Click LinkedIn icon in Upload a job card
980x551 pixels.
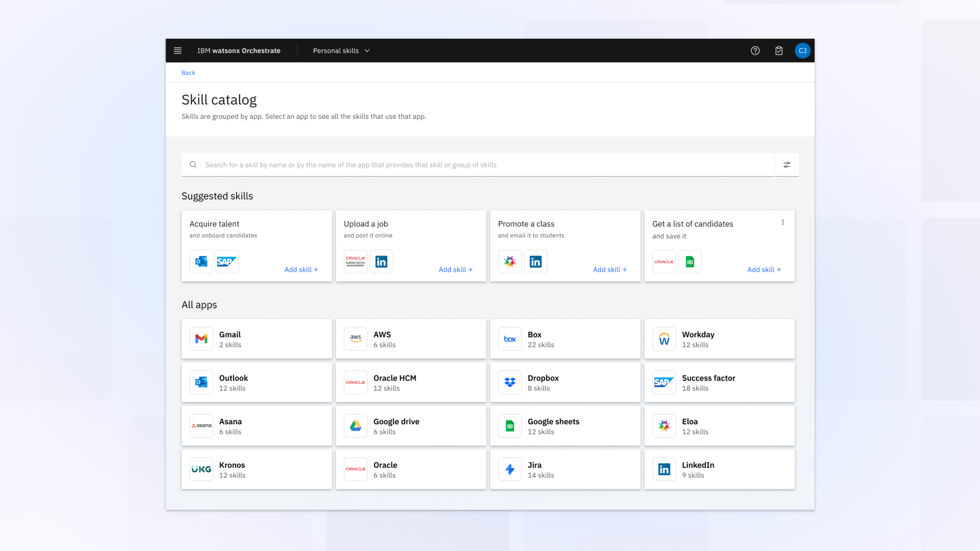tap(381, 262)
